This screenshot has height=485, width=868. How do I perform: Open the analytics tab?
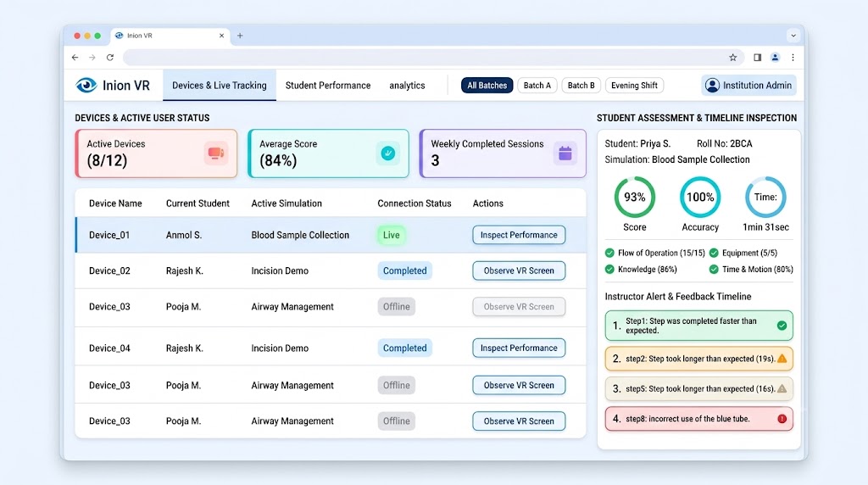point(407,86)
